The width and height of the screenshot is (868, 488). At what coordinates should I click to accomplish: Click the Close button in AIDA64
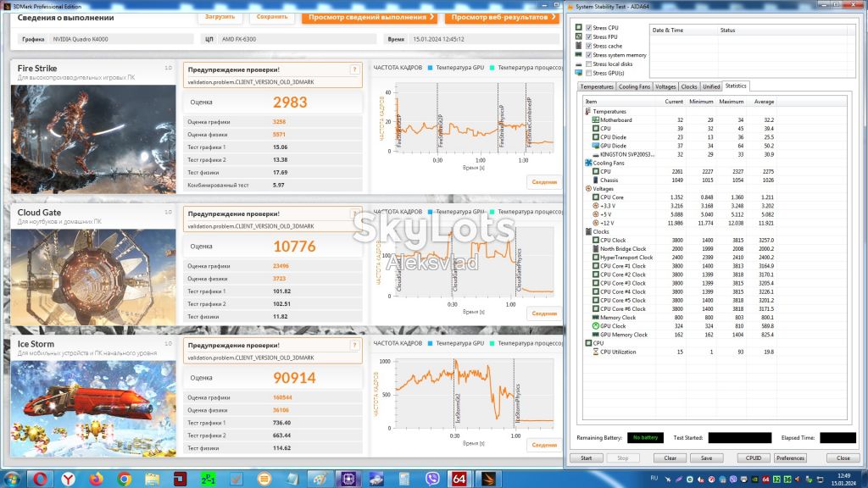(843, 458)
